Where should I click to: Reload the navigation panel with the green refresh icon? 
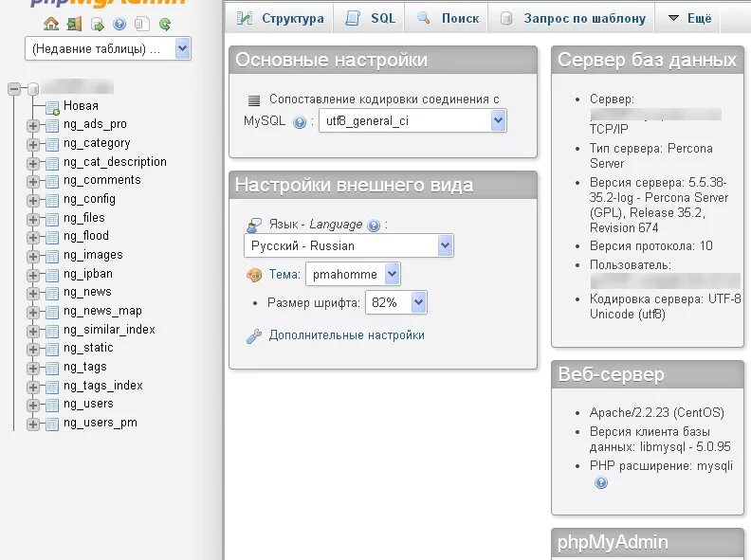(165, 24)
